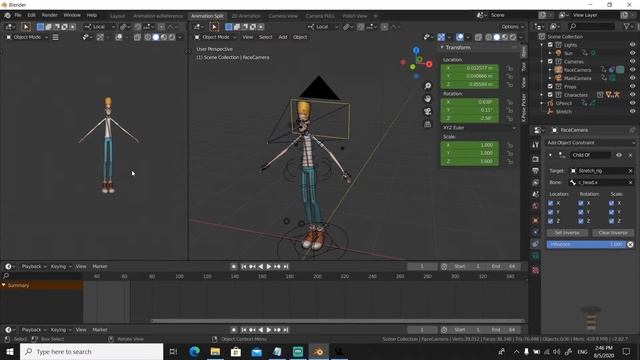Open the Object Data (camera) properties tab icon
The image size is (640, 360).
pyautogui.click(x=536, y=256)
